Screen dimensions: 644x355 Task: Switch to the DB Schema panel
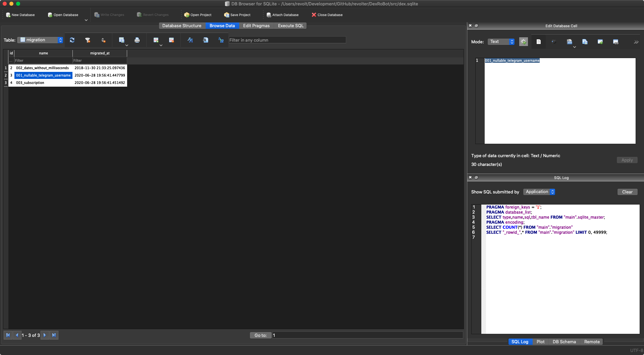coord(564,342)
